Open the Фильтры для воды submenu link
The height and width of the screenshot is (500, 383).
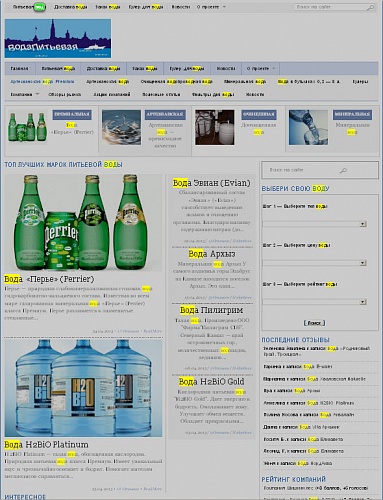click(x=213, y=94)
